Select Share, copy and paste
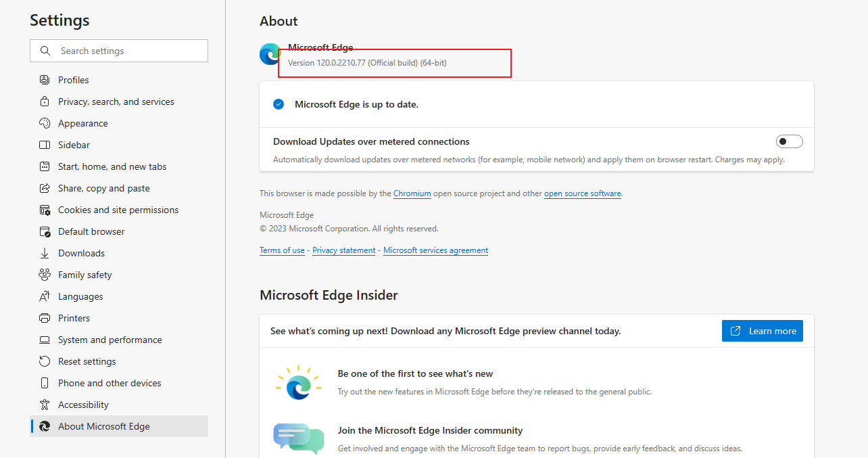868x458 pixels. pyautogui.click(x=119, y=188)
